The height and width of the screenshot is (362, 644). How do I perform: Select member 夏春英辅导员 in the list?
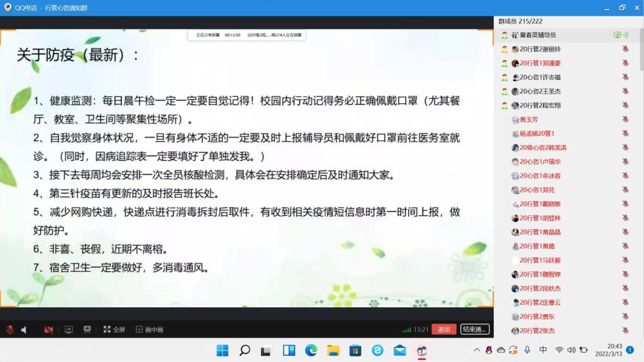coord(538,35)
